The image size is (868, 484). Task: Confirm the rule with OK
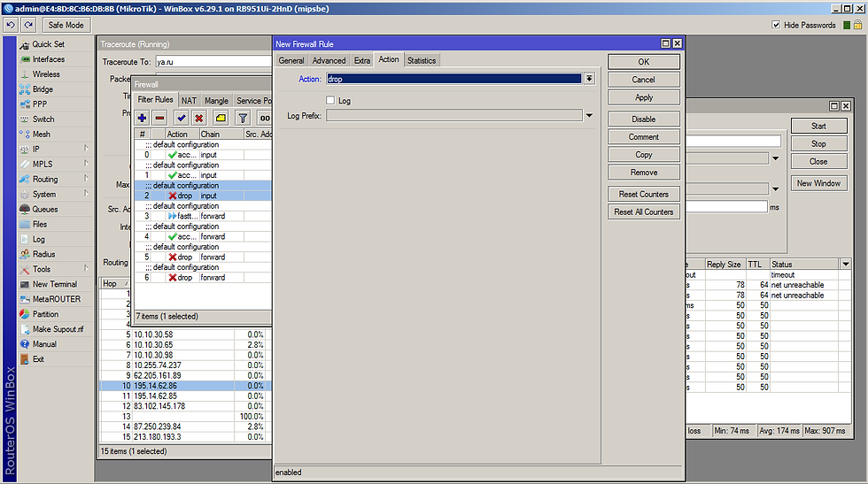coord(643,62)
